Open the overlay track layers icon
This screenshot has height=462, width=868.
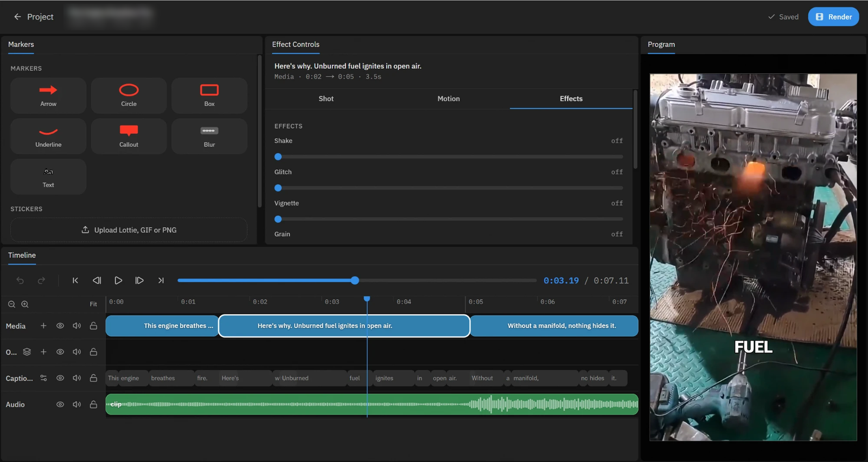coord(27,352)
